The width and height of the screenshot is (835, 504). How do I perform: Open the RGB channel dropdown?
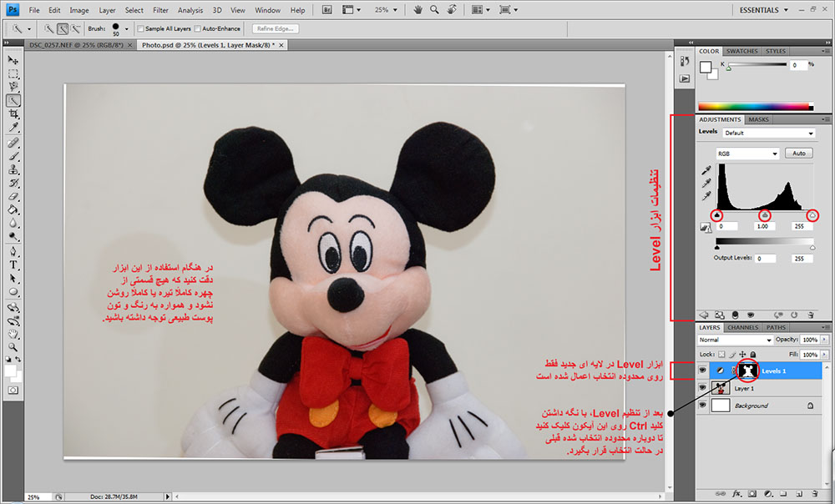(x=747, y=154)
